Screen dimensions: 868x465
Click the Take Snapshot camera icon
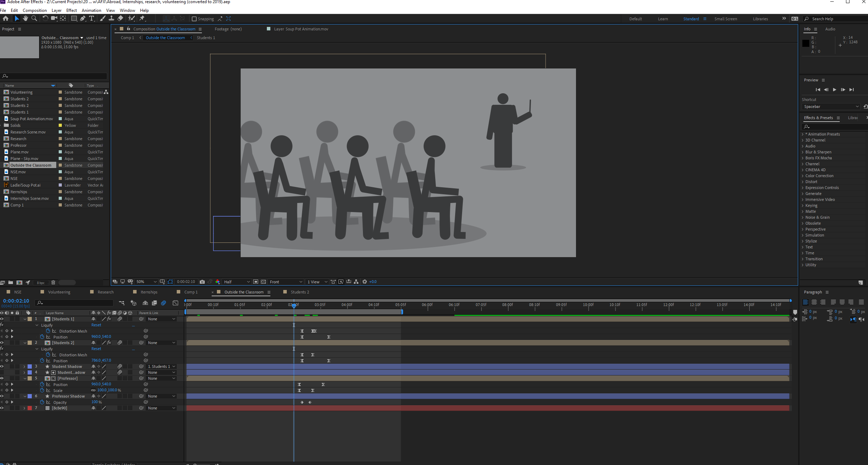pos(202,282)
